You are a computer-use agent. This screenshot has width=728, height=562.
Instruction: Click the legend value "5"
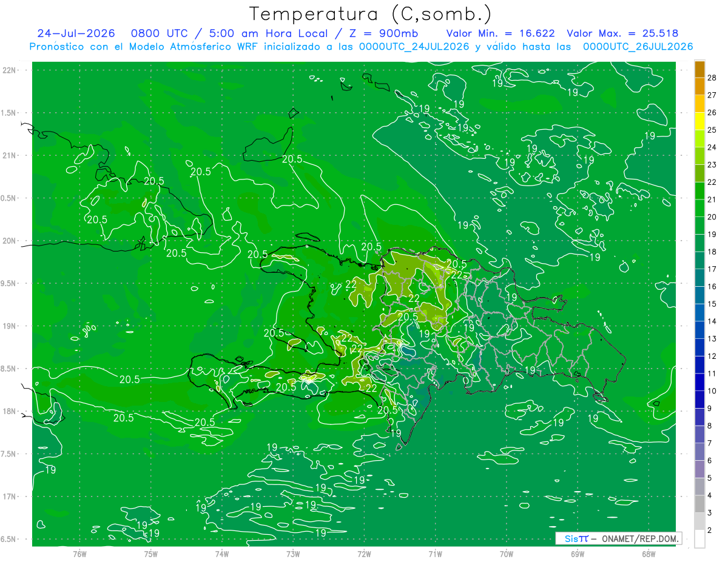click(710, 478)
